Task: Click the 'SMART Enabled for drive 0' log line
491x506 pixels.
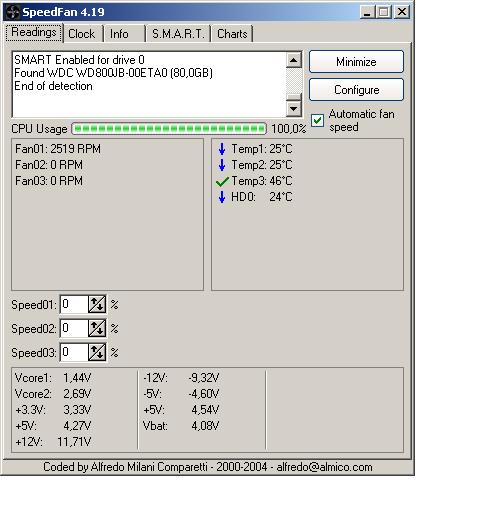Action: [79, 60]
